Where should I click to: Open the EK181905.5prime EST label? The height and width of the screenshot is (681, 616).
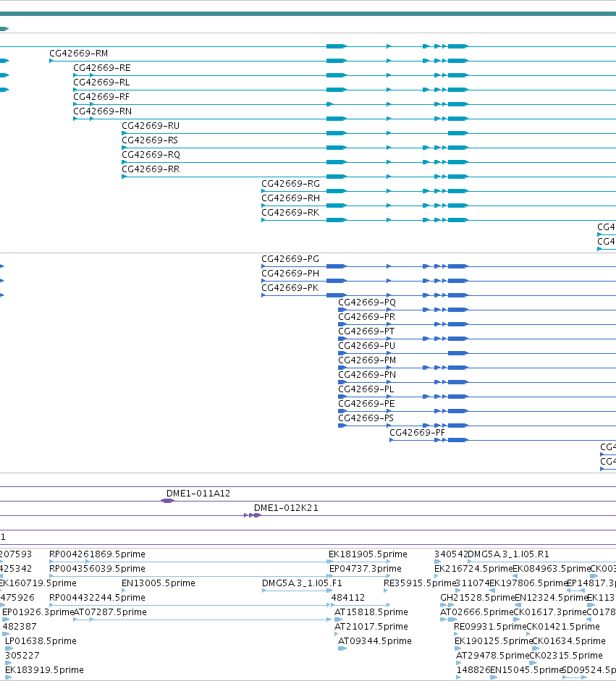click(x=368, y=554)
